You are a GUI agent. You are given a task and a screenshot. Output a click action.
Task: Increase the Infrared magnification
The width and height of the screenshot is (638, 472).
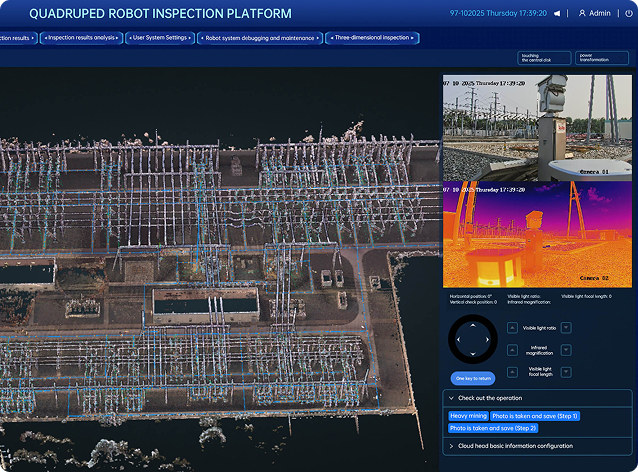pos(513,350)
